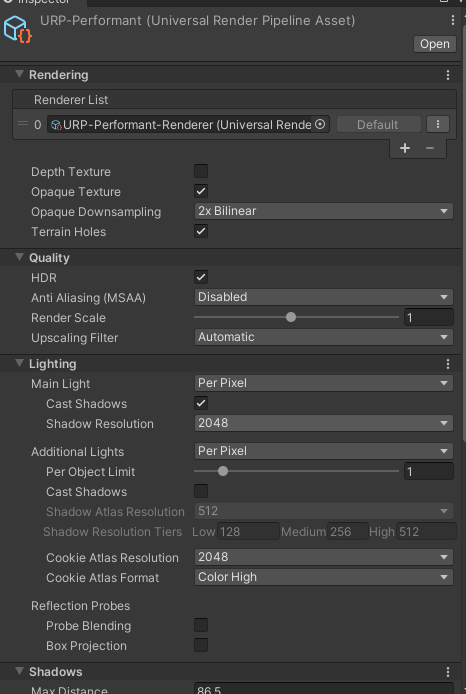
Task: Adjust the Render Scale slider
Action: [296, 317]
